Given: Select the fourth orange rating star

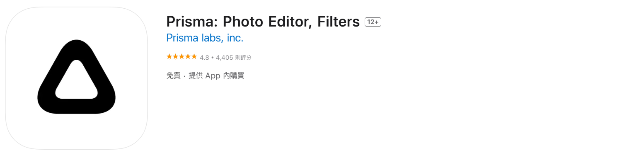Looking at the screenshot, I should click(188, 57).
